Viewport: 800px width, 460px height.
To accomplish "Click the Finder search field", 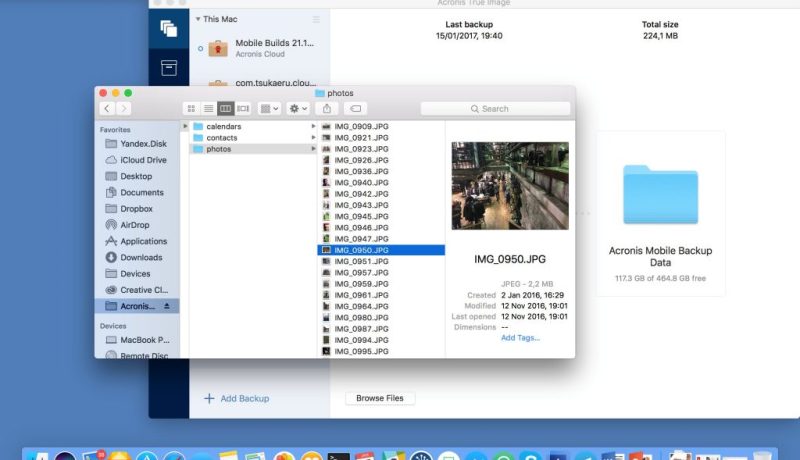I will point(495,109).
